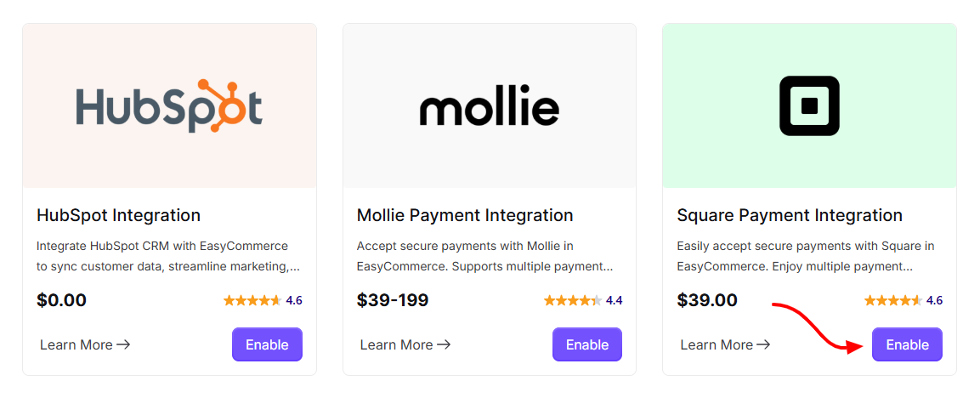980x398 pixels.
Task: Click the HubSpot CRM description text
Action: click(x=168, y=257)
